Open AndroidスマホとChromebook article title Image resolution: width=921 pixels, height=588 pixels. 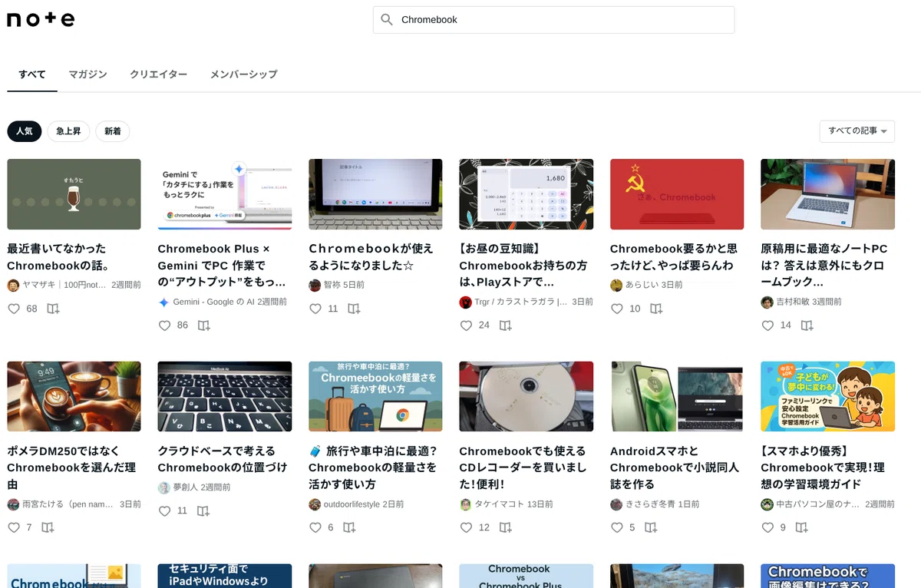675,467
